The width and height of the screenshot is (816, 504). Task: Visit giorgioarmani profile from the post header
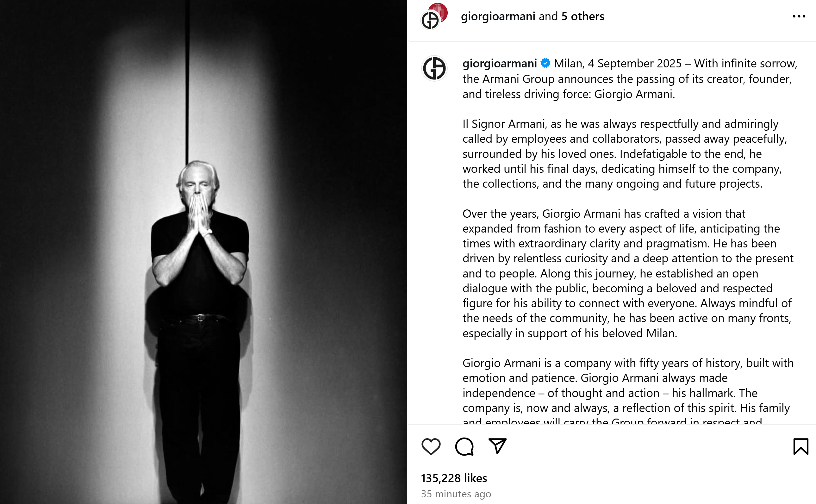[x=498, y=16]
